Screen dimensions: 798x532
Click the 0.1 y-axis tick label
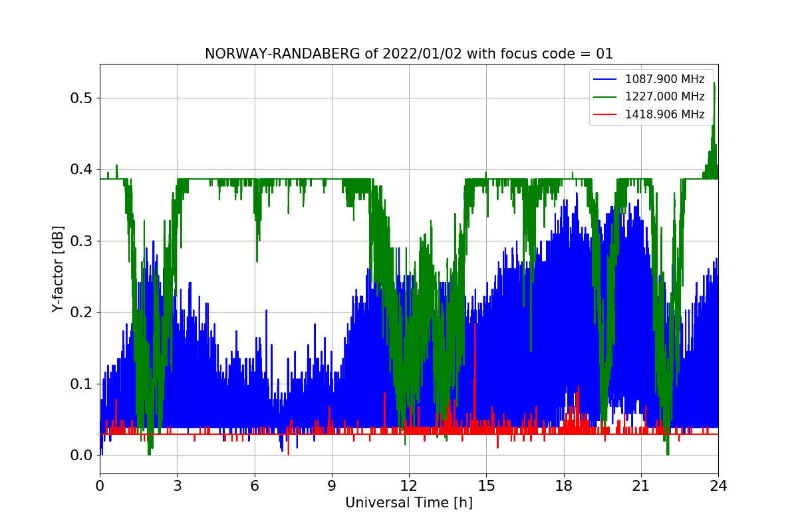[82, 384]
